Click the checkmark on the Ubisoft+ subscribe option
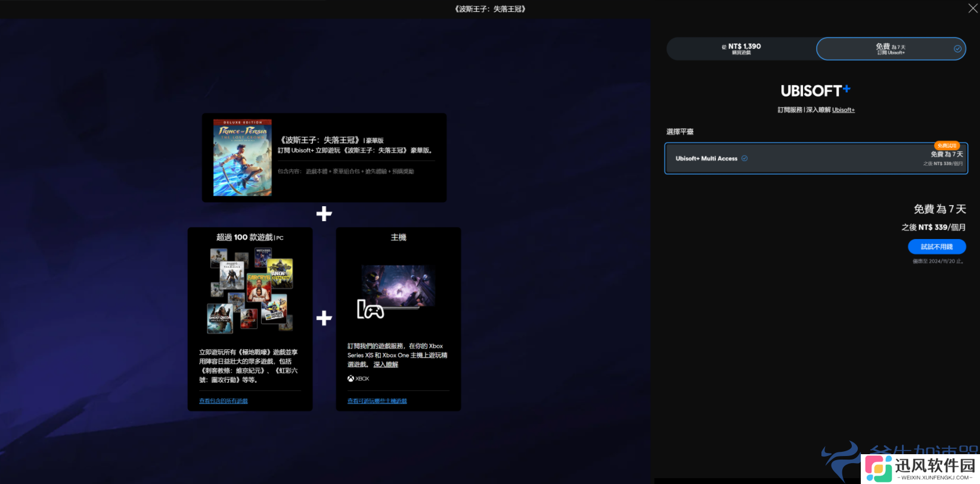Image resolution: width=980 pixels, height=484 pixels. click(957, 49)
